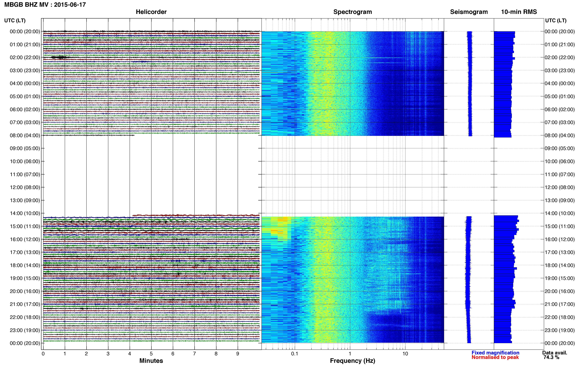Select the 10 frequency tick label
The image size is (588, 368).
tap(405, 354)
